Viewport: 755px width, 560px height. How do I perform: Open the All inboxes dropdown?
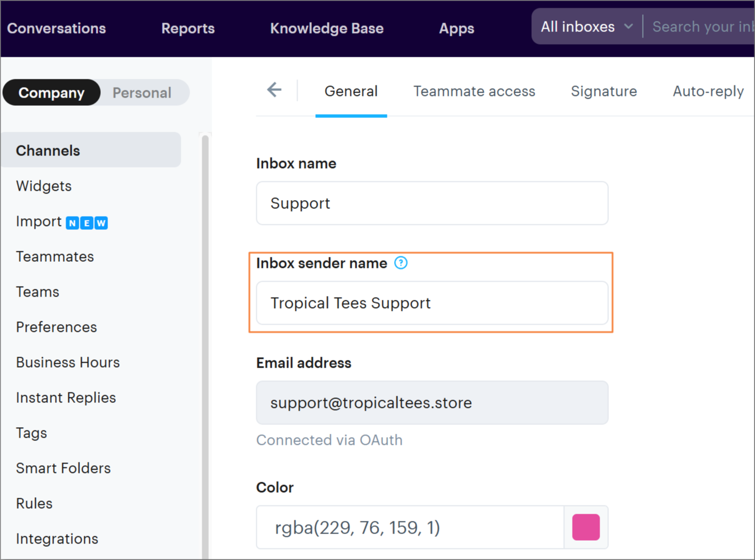[586, 26]
